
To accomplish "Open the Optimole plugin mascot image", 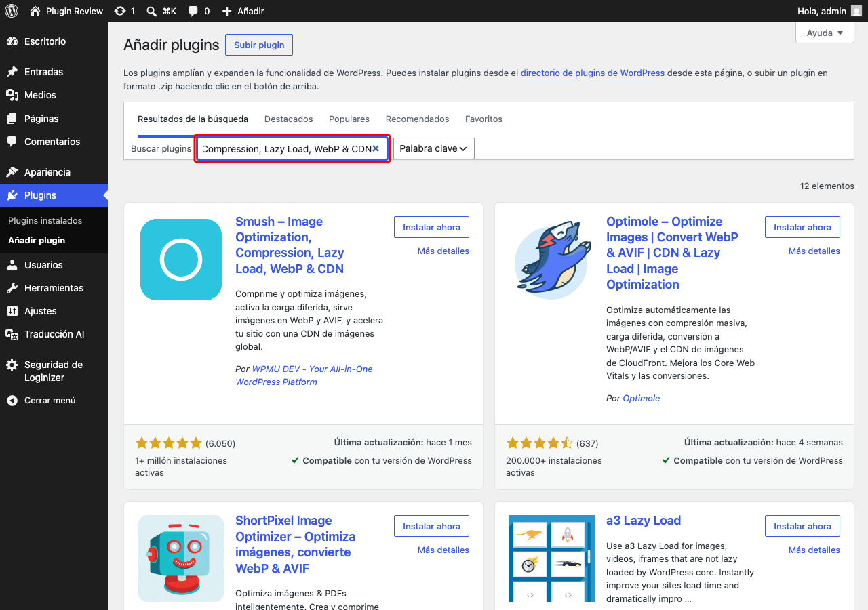I will tap(551, 260).
